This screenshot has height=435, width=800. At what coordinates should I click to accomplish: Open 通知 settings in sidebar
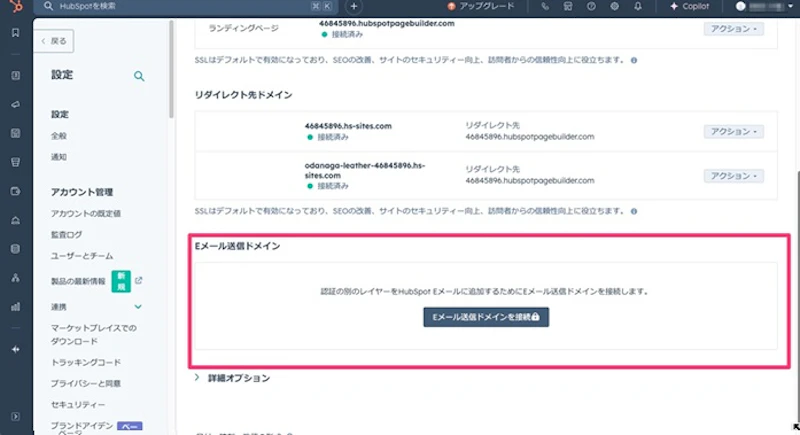(x=59, y=157)
